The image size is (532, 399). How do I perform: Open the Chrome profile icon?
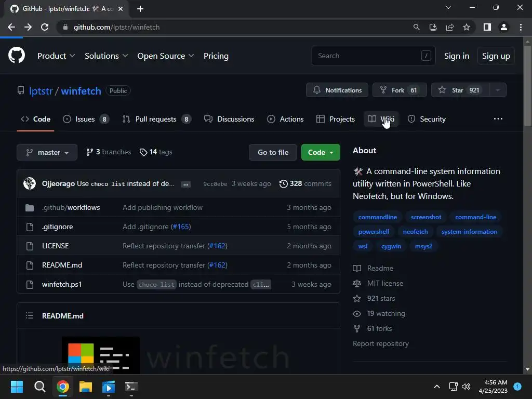click(x=504, y=27)
